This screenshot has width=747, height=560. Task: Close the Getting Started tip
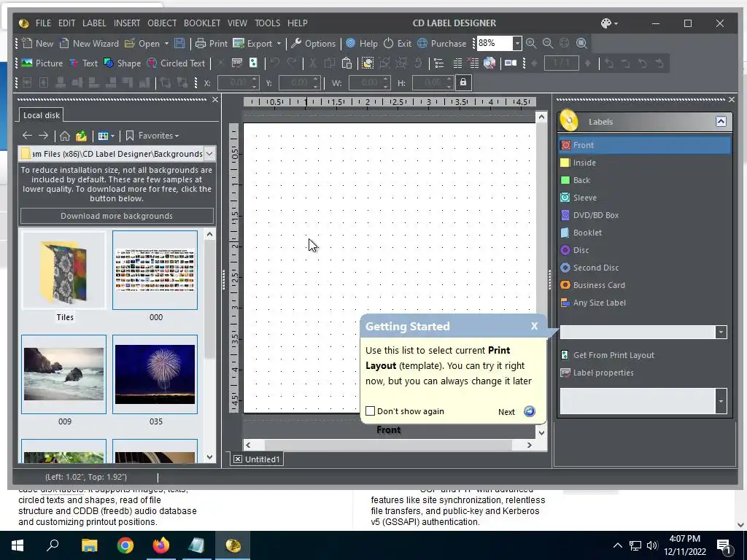[534, 326]
